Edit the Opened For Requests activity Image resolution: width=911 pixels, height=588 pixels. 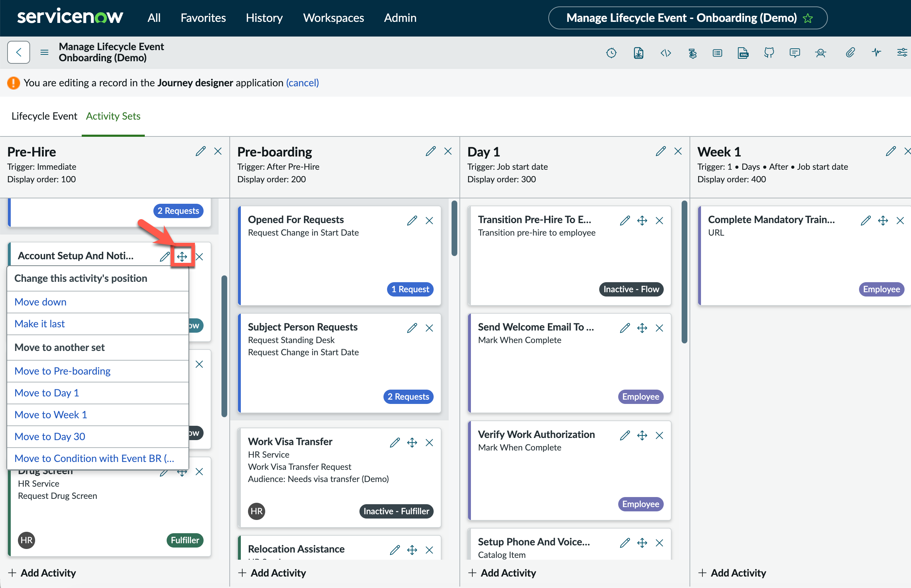tap(411, 221)
